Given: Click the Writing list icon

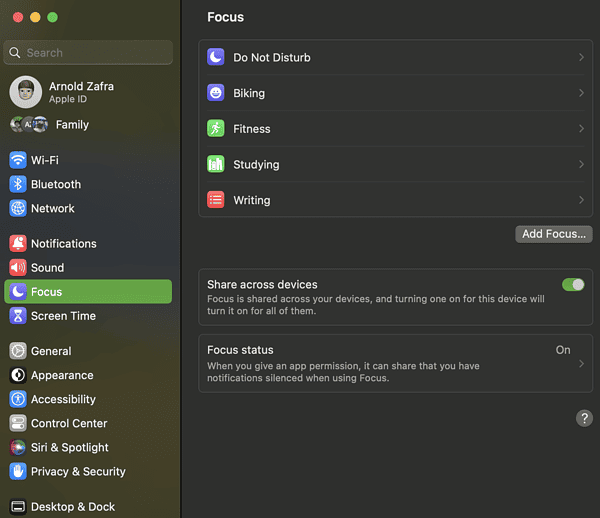Looking at the screenshot, I should [x=216, y=200].
